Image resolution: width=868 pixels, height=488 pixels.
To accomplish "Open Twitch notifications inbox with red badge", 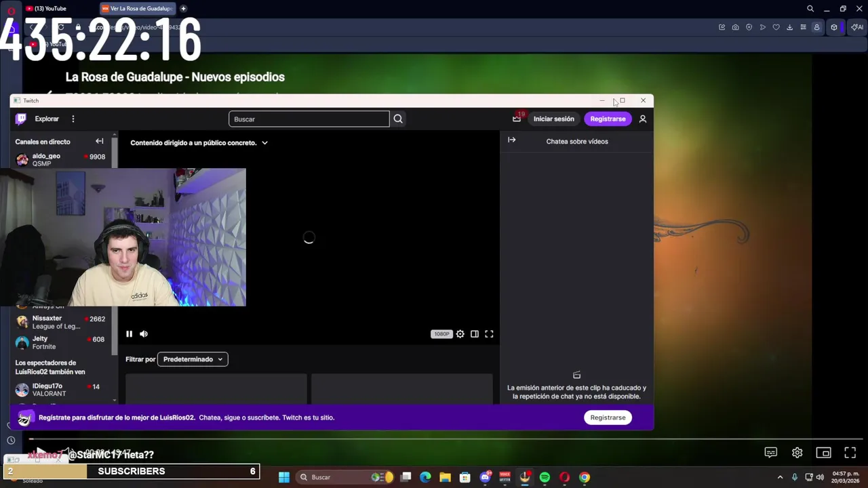I will (517, 119).
